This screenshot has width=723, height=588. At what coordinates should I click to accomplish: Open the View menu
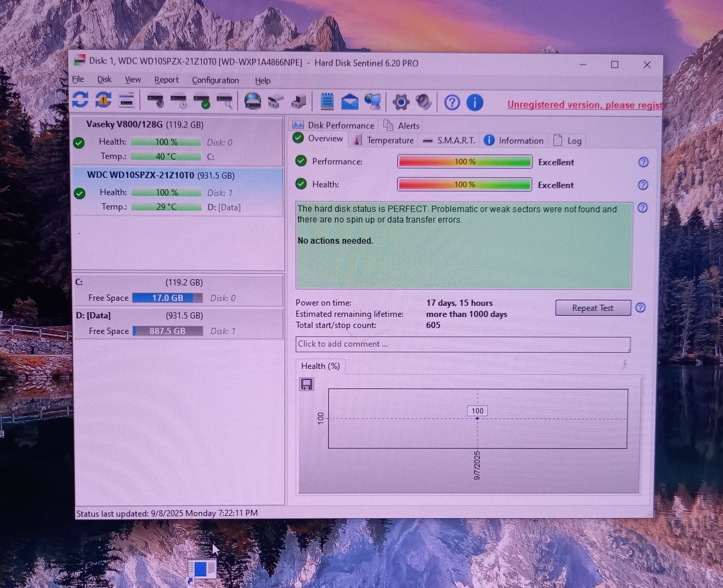(133, 80)
